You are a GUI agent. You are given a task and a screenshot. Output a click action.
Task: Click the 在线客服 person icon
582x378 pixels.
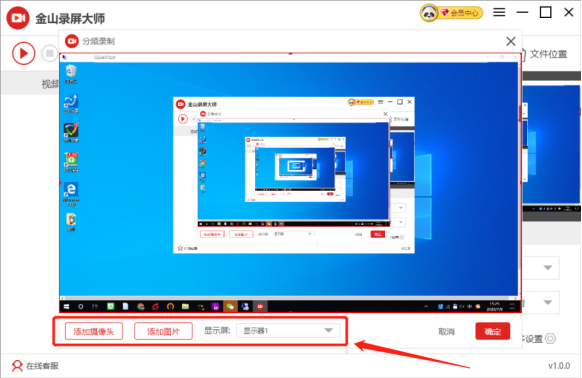17,366
